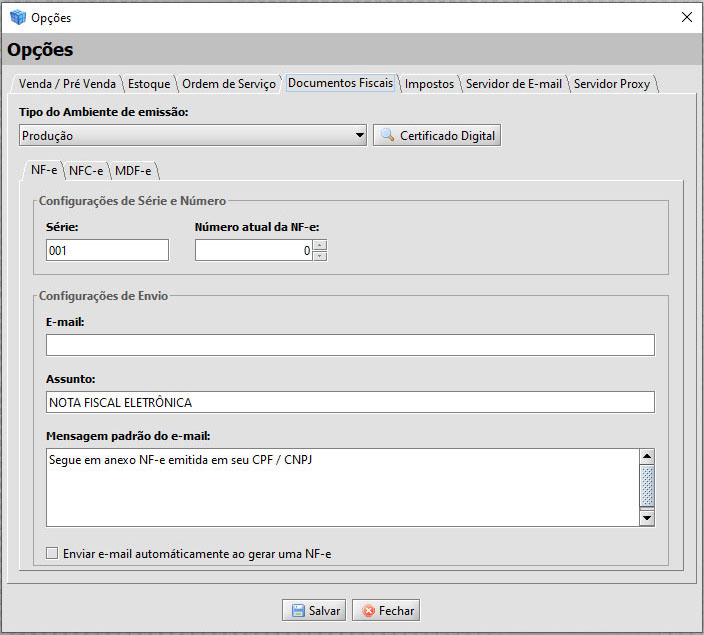Decrease the Número atual da NF-e value
This screenshot has width=704, height=635.
pyautogui.click(x=320, y=255)
